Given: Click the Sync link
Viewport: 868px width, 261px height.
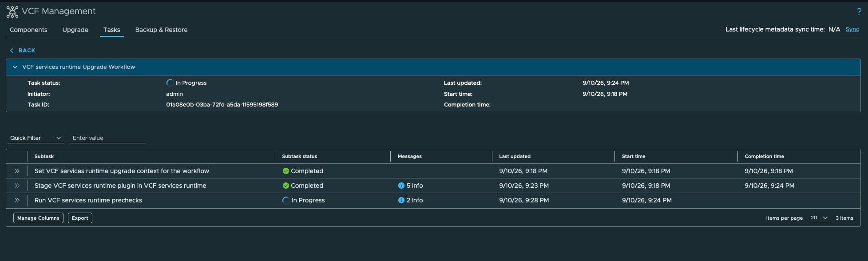Looking at the screenshot, I should pos(852,29).
